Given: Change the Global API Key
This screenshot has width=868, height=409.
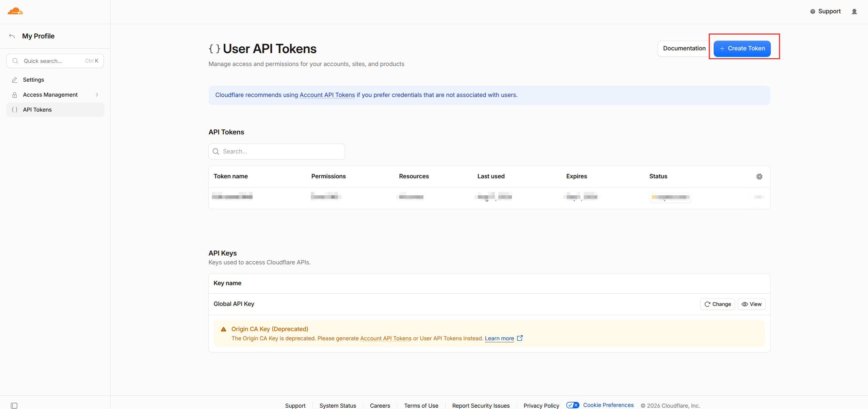Looking at the screenshot, I should (x=718, y=304).
